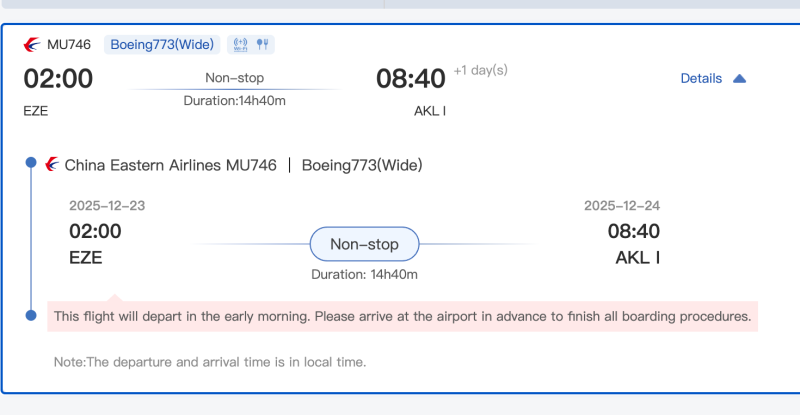
Task: Click the 02:00 departure time in summary
Action: [58, 78]
